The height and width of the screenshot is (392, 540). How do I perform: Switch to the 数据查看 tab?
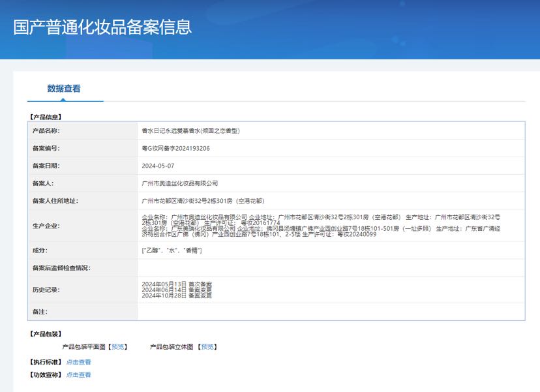(64, 89)
